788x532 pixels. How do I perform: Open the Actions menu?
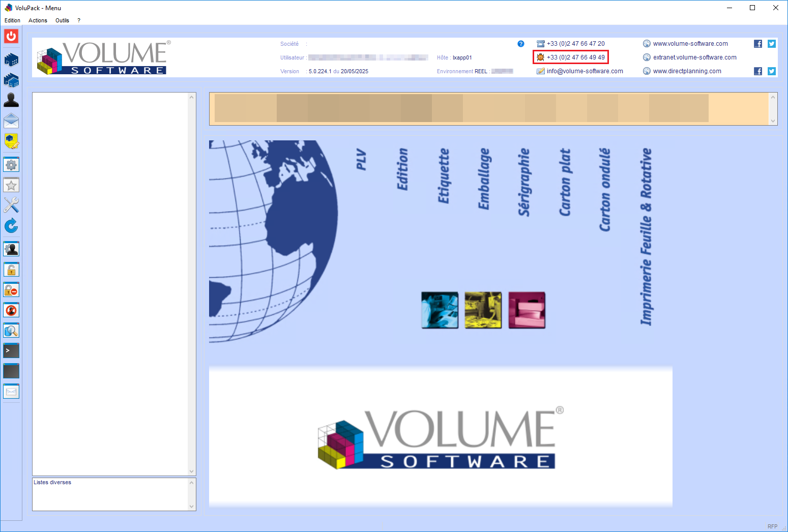[38, 20]
